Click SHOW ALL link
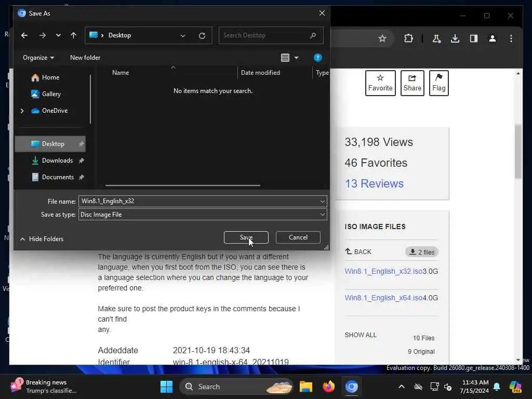 click(x=361, y=335)
